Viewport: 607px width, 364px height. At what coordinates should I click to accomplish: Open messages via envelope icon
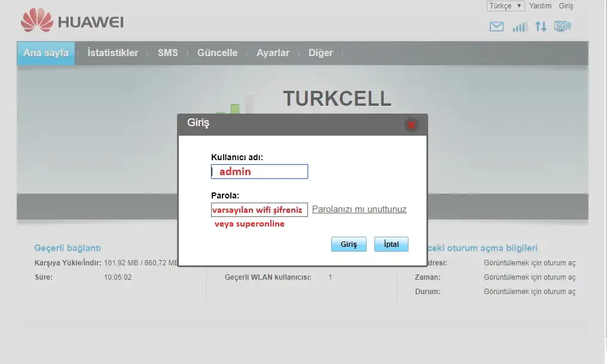tap(496, 26)
